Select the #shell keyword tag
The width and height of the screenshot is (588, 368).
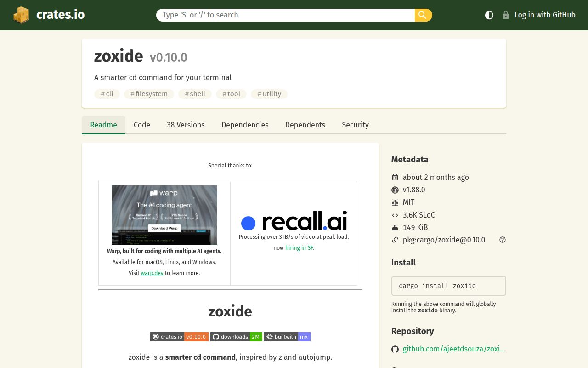click(195, 94)
